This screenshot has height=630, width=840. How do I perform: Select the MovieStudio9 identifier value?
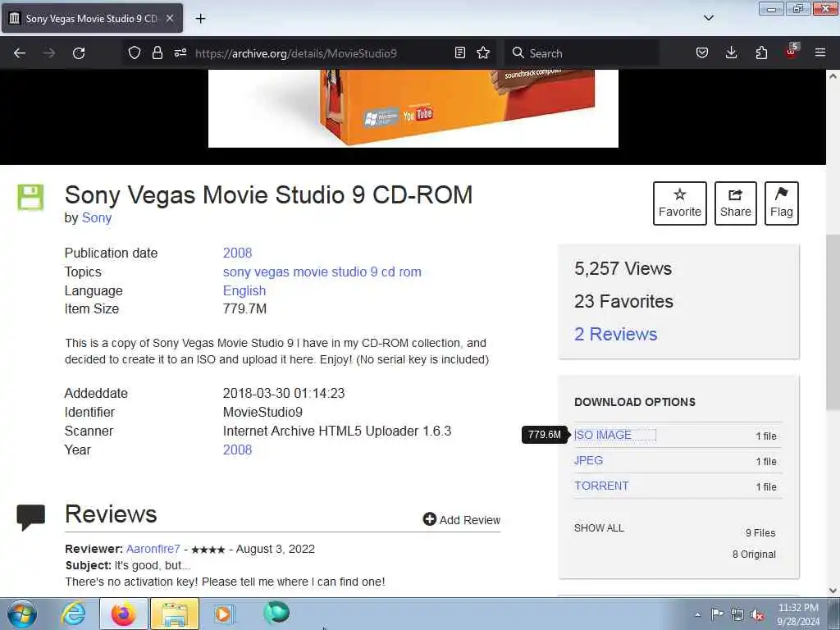click(262, 412)
